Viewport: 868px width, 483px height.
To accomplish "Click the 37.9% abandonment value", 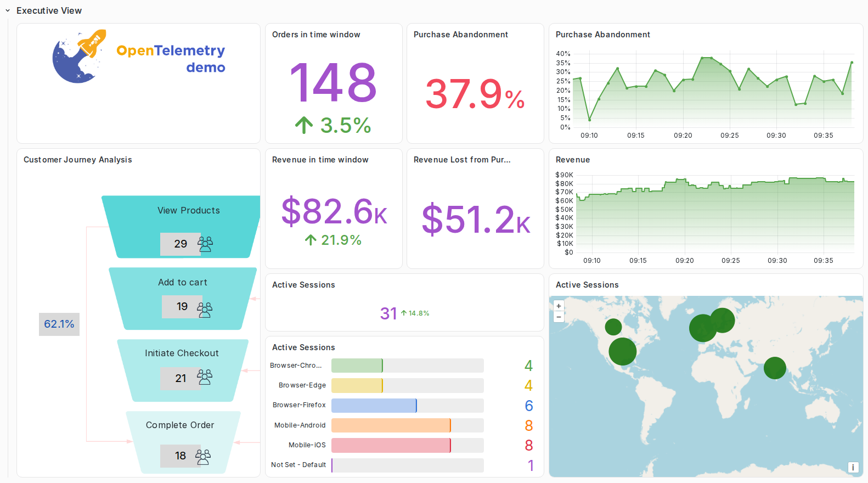I will tap(475, 94).
